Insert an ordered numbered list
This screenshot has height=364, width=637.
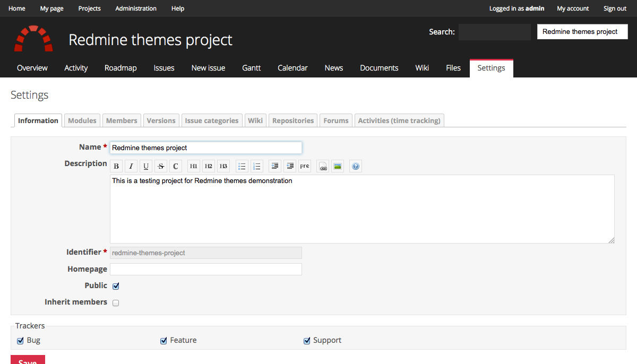[x=256, y=166]
